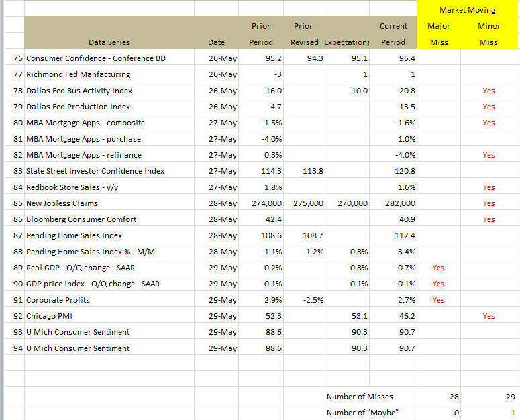Click the 'Richmond Fed Manfacturing' cell
Viewport: 520px width, 420px height.
point(109,74)
